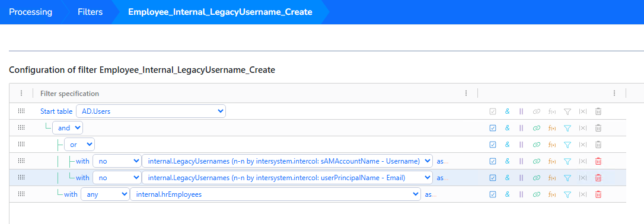The height and width of the screenshot is (224, 644).
Task: Delete the sAMAccountName - Username condition row
Action: point(598,161)
